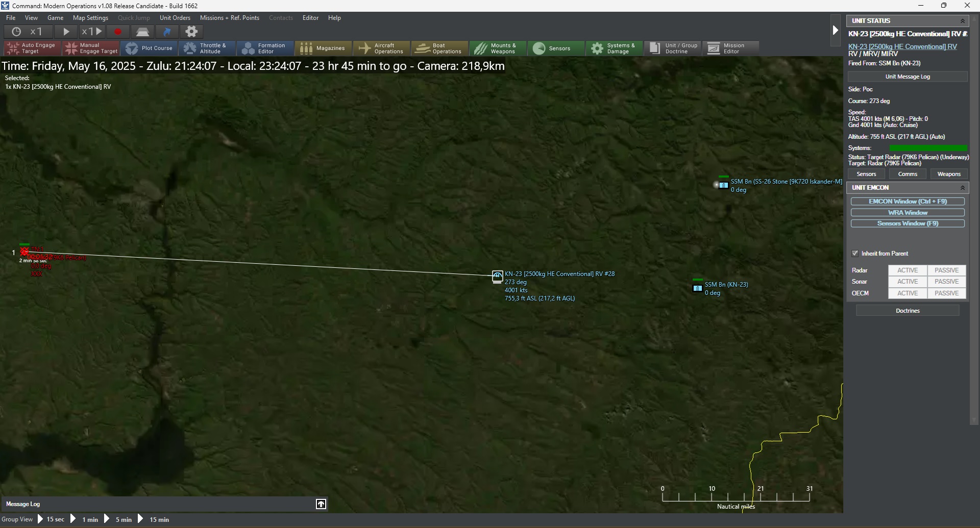Open Boat Operations window
Image resolution: width=980 pixels, height=528 pixels.
coord(439,48)
